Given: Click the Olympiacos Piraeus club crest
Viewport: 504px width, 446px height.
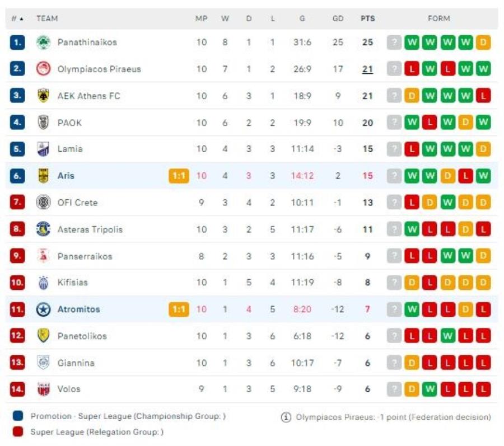Looking at the screenshot, I should point(43,69).
